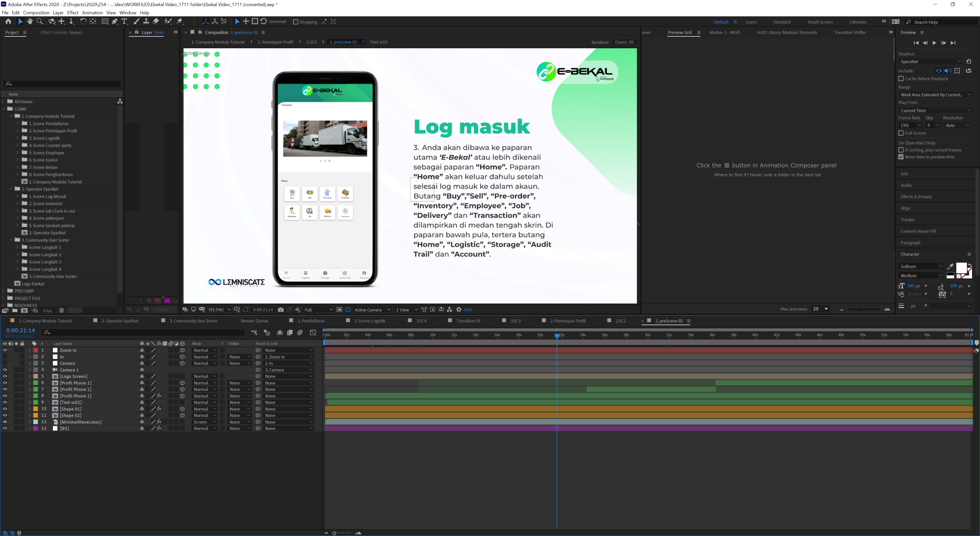Take snapshot with the camera icon
The height and width of the screenshot is (536, 980).
(x=281, y=310)
